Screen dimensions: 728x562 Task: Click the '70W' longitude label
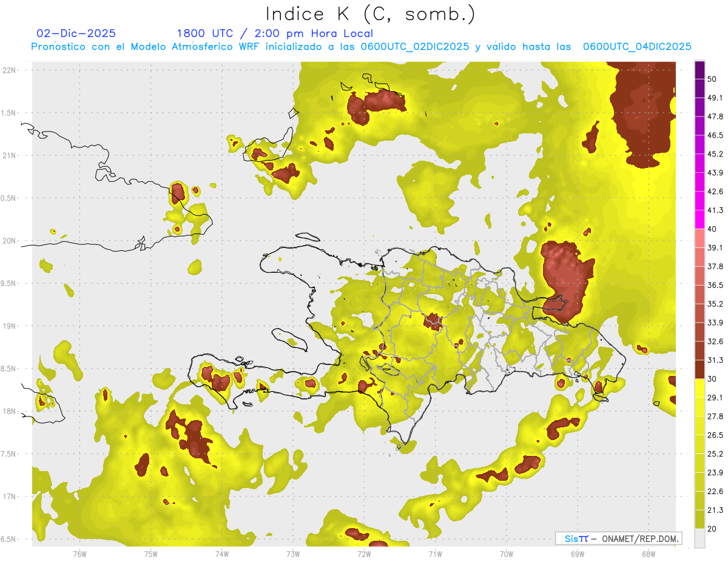507,554
